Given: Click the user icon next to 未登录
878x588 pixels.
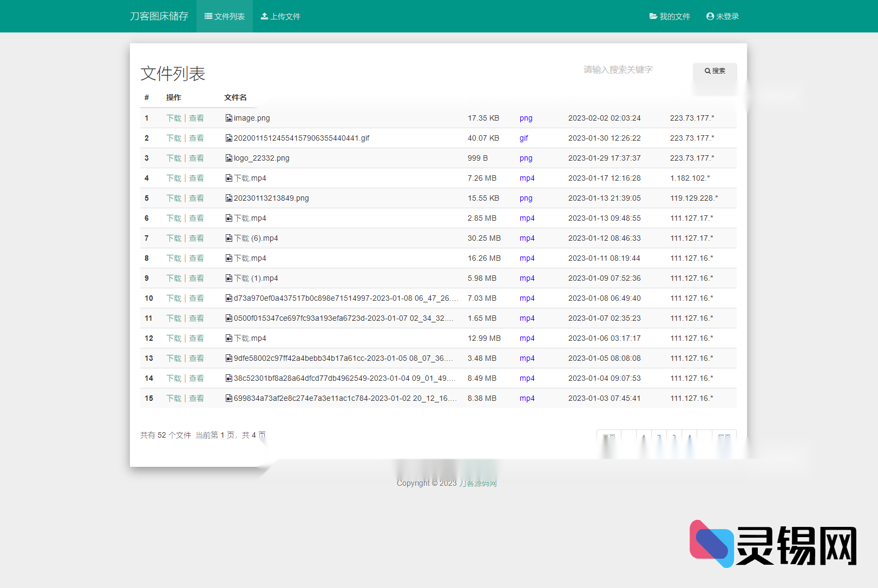Looking at the screenshot, I should pyautogui.click(x=710, y=16).
